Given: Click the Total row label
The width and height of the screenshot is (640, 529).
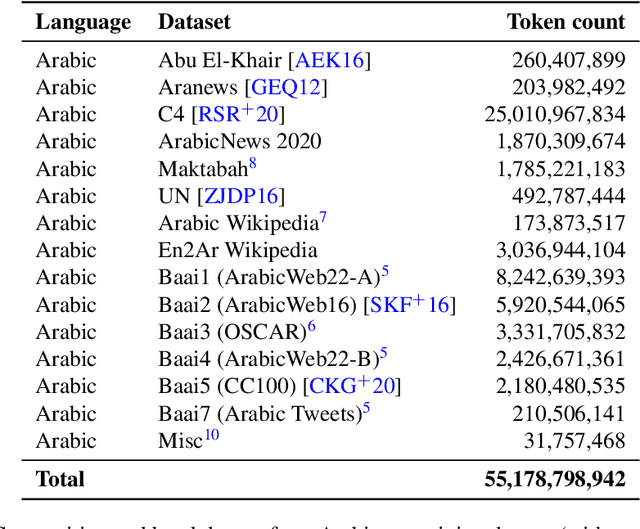Looking at the screenshot, I should (59, 479).
